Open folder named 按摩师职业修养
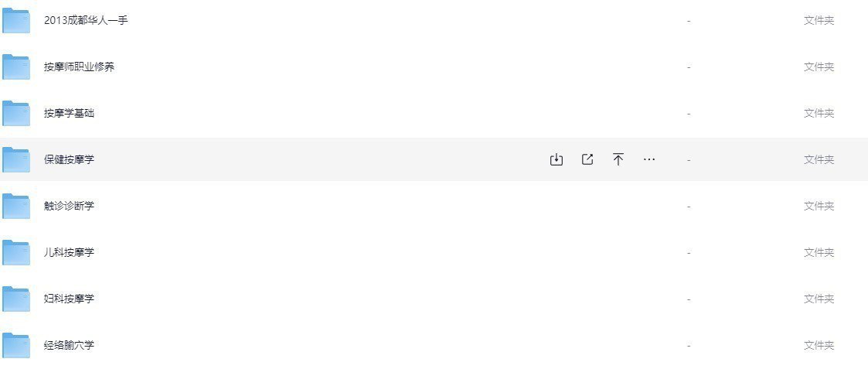The image size is (868, 369). point(79,67)
